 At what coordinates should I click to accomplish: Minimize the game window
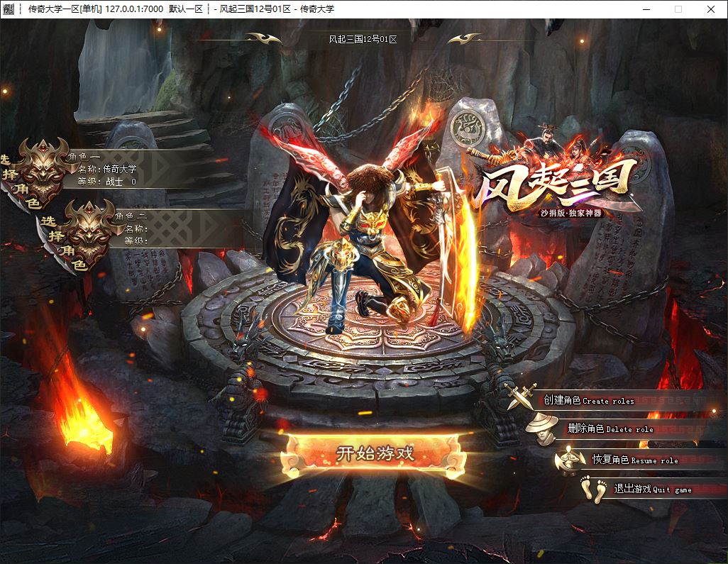(646, 9)
